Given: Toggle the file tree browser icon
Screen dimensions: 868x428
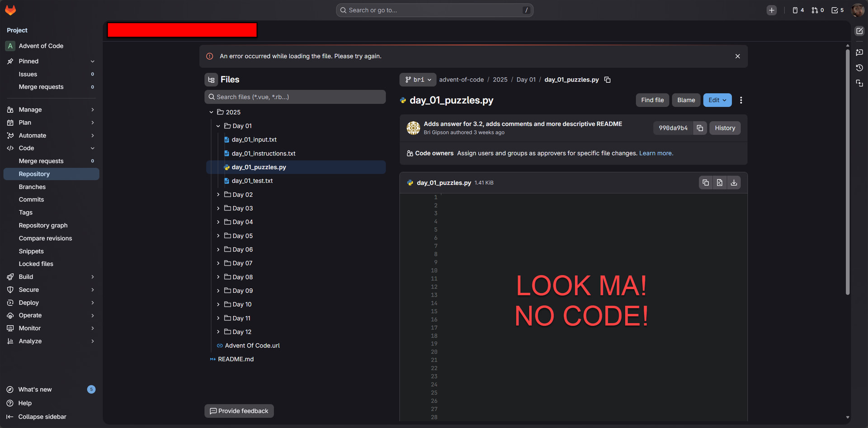Looking at the screenshot, I should point(211,80).
